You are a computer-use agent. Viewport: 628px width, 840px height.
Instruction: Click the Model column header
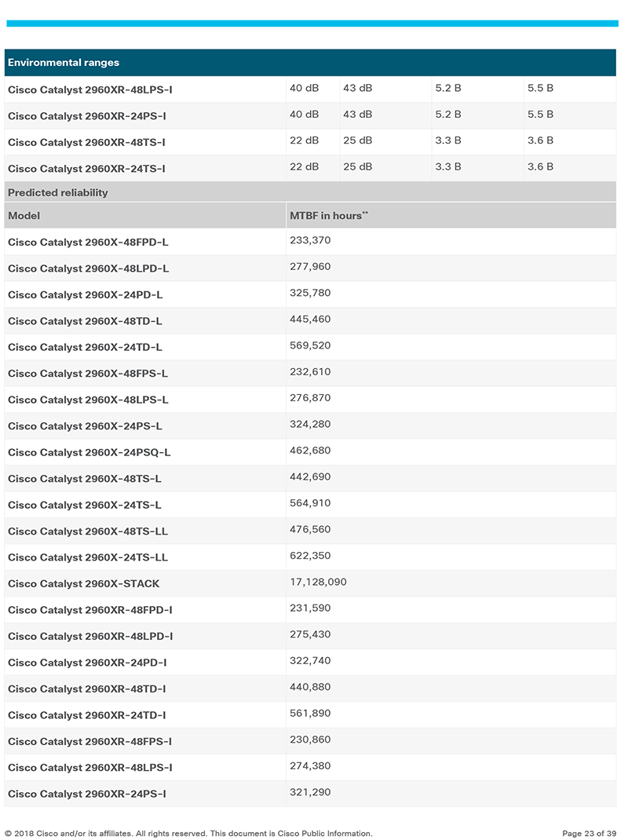24,216
